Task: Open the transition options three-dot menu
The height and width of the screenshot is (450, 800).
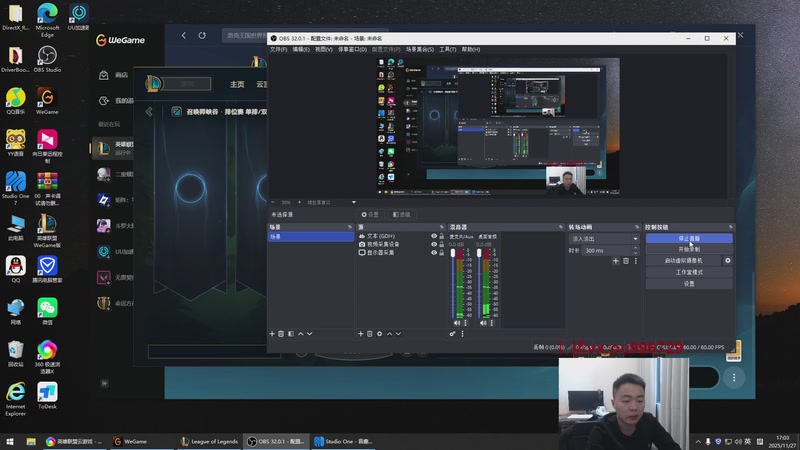Action: pos(636,261)
